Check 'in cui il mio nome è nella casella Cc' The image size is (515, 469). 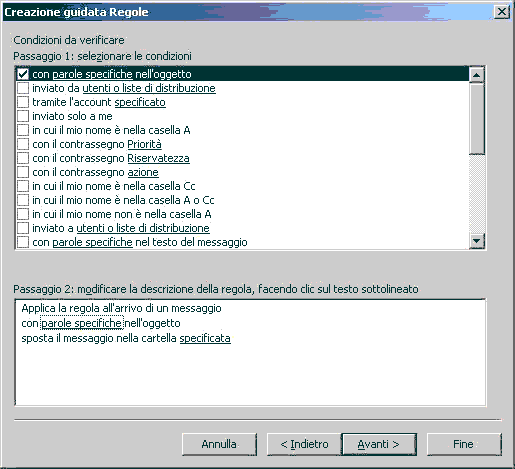tap(23, 186)
